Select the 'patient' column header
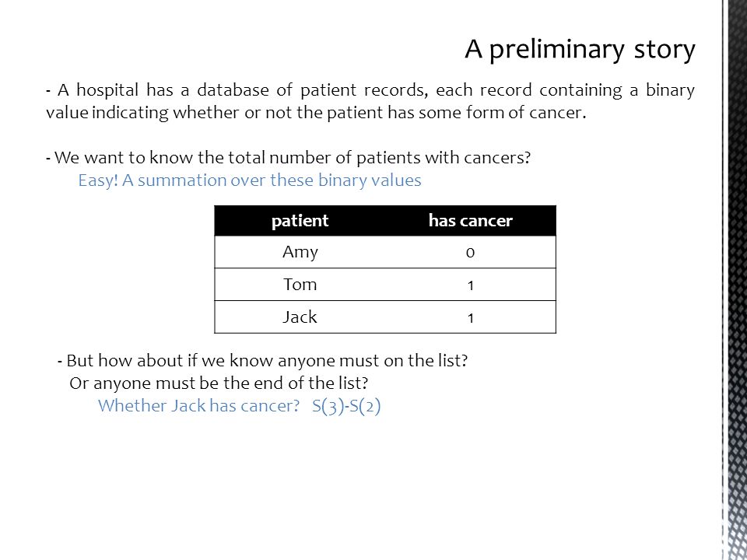 point(300,221)
